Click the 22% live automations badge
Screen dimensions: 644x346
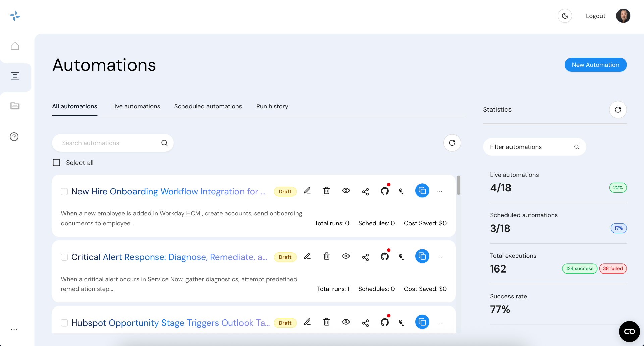[x=618, y=188]
